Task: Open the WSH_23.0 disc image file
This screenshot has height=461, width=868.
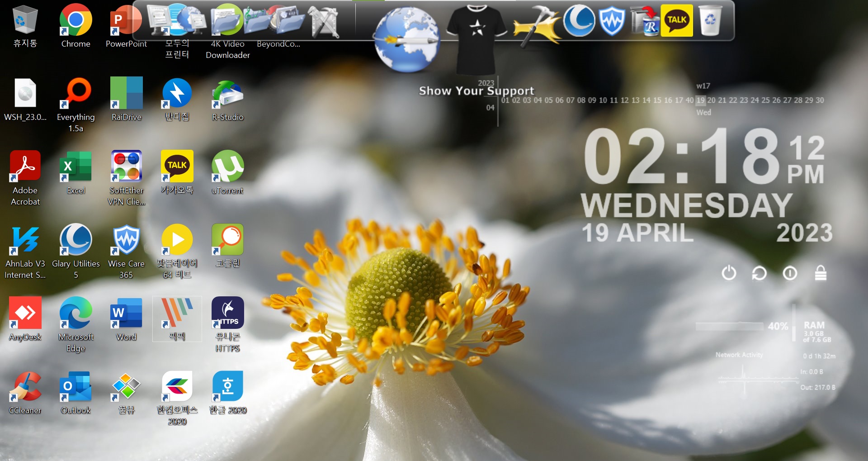Action: coord(25,100)
